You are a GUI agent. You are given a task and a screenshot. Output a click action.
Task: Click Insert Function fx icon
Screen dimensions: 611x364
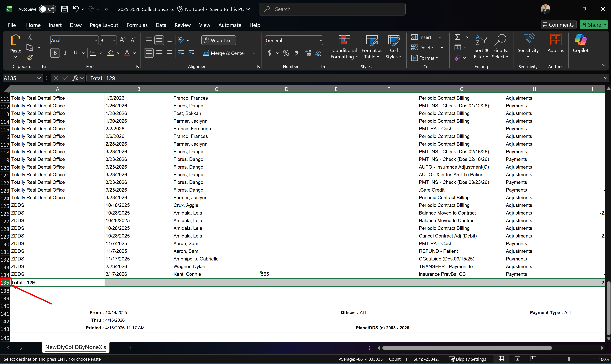[x=75, y=78]
